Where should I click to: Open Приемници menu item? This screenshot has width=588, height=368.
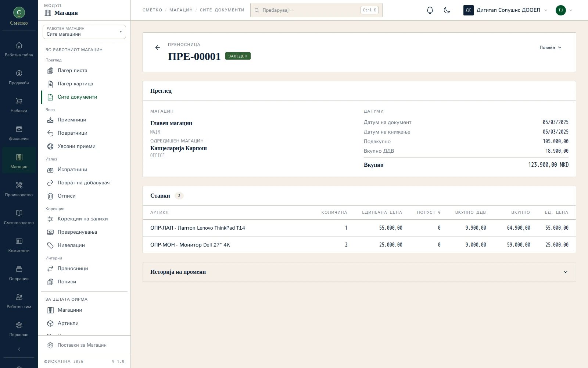(84, 120)
